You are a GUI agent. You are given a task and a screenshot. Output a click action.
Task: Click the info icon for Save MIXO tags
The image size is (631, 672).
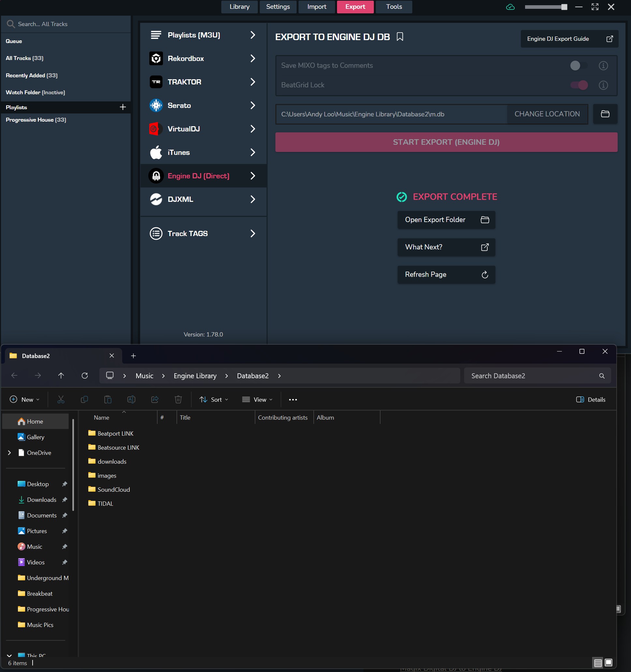pos(603,66)
